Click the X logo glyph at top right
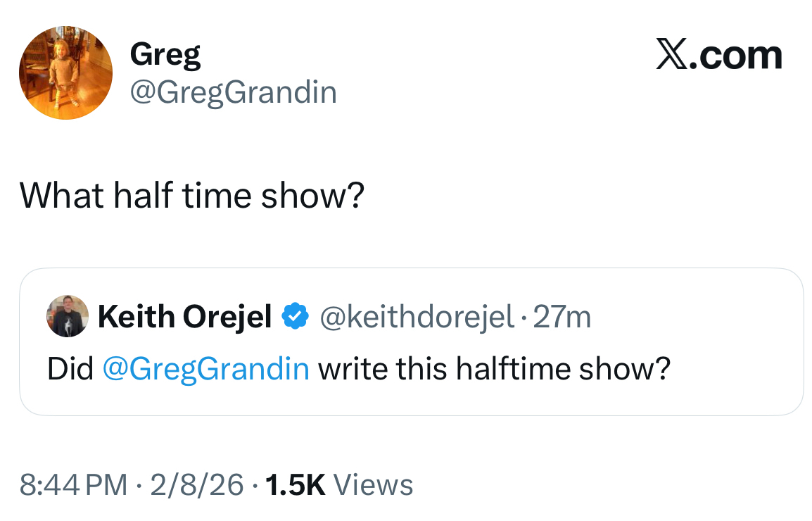 pos(671,56)
